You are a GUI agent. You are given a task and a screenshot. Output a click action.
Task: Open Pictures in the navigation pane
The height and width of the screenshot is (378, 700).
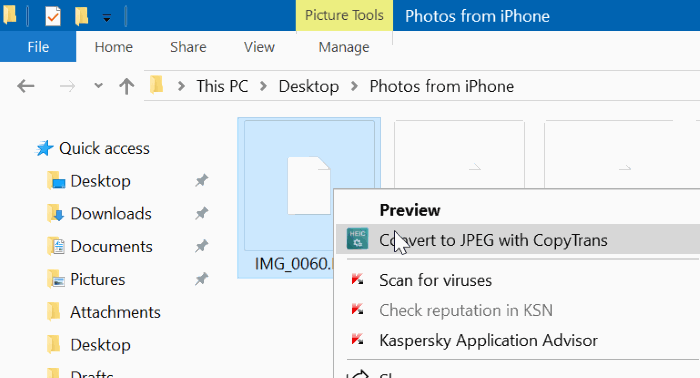97,279
